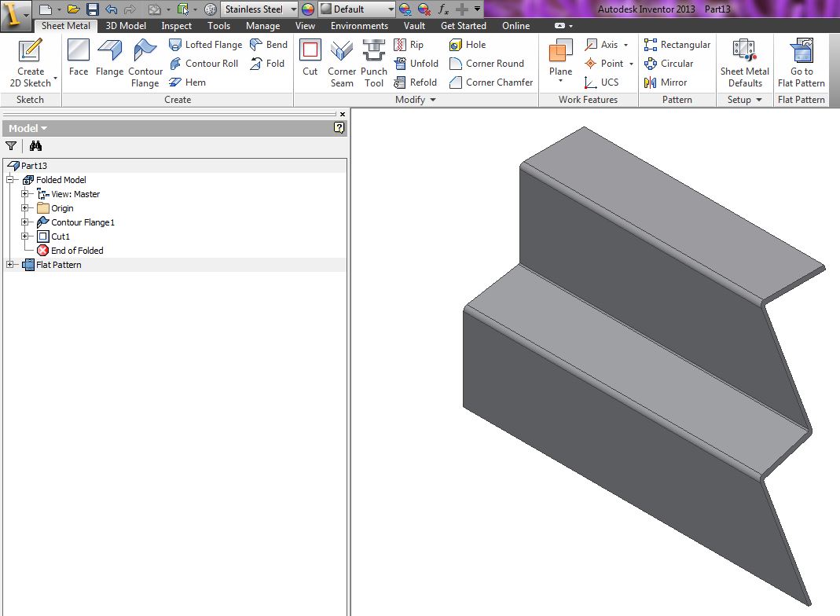Select the Fold tool
This screenshot has width=840, height=616.
[267, 63]
